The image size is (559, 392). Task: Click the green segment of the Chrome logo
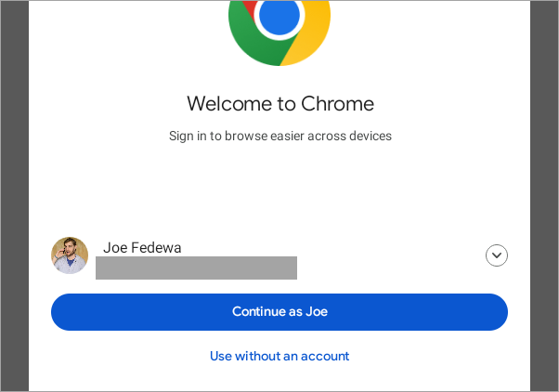(248, 42)
